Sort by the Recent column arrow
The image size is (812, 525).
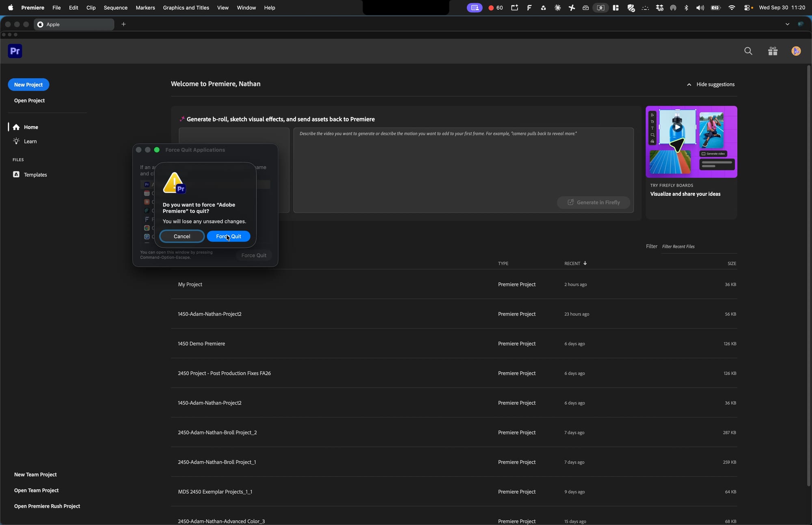click(585, 263)
